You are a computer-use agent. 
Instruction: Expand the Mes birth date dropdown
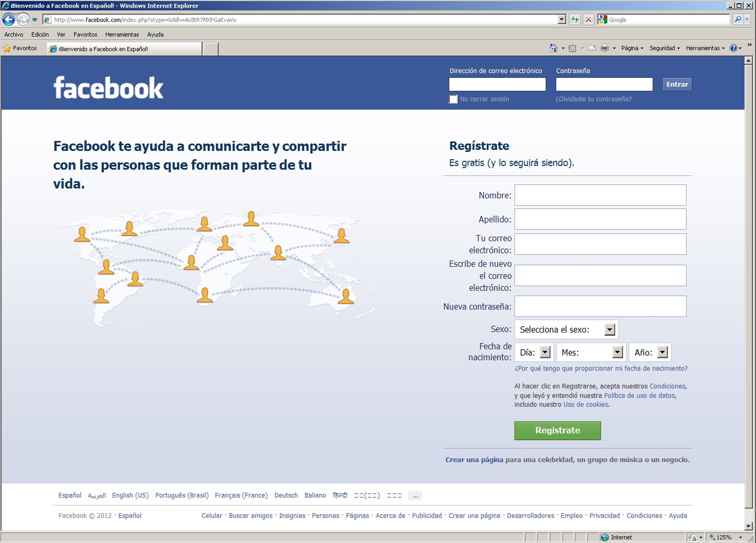[x=617, y=352]
